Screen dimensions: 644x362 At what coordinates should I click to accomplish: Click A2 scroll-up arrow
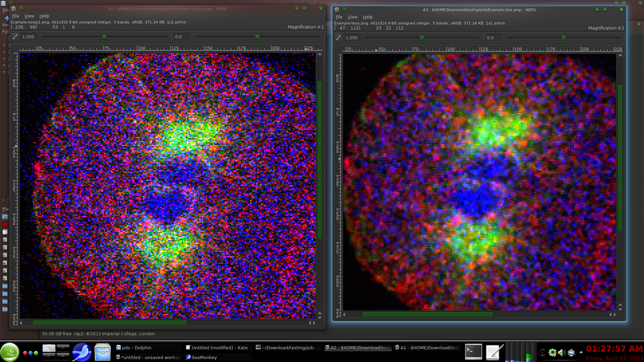coord(620,55)
